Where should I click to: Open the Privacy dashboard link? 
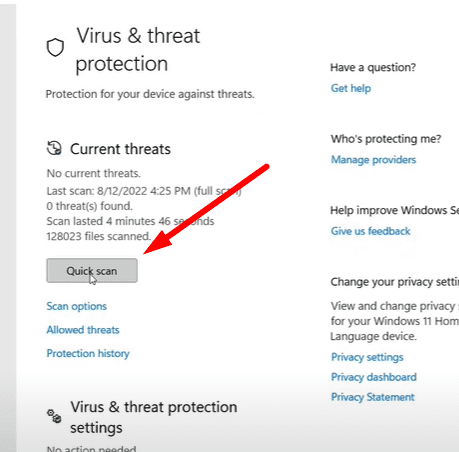click(374, 377)
